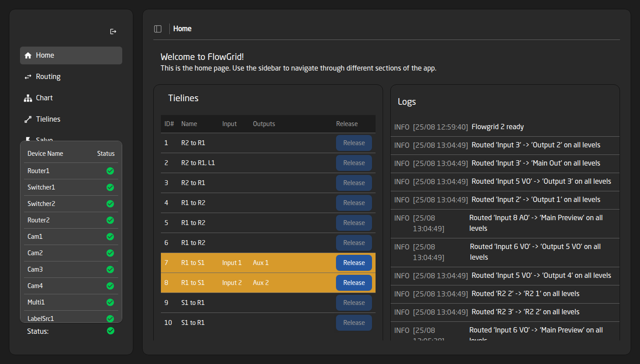This screenshot has height=364, width=640.
Task: Click the 'Welcome to FlowGrid!' heading
Action: pos(202,57)
